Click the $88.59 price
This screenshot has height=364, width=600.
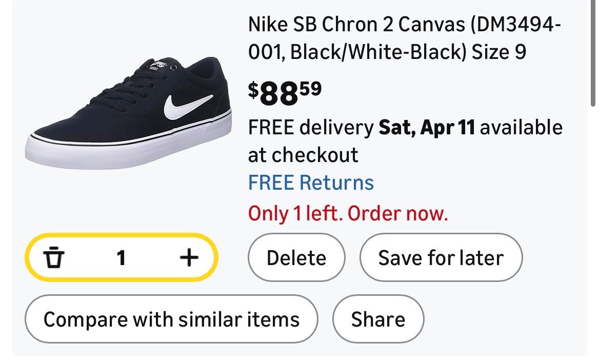pyautogui.click(x=285, y=94)
